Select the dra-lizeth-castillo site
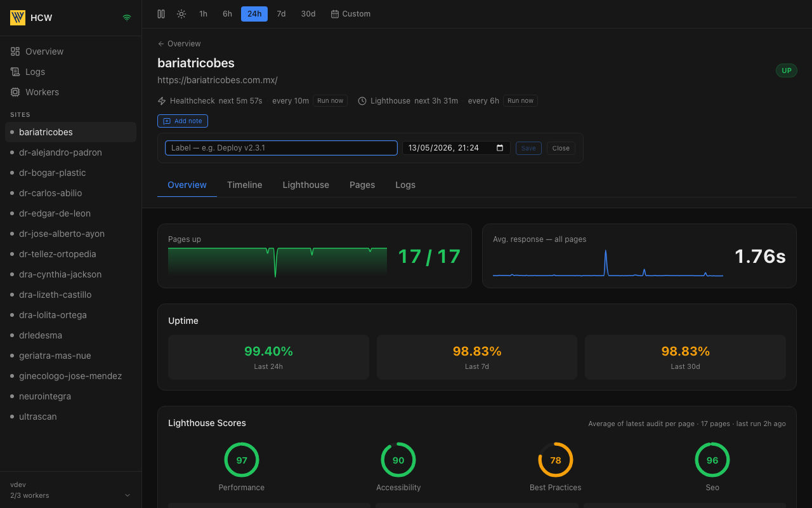Viewport: 812px width, 508px height. (x=71, y=295)
